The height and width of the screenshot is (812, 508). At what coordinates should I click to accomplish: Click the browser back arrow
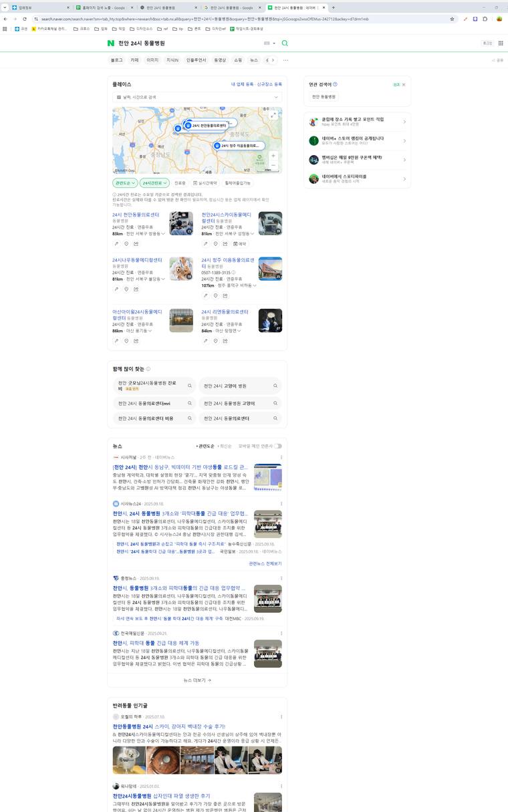point(6,19)
